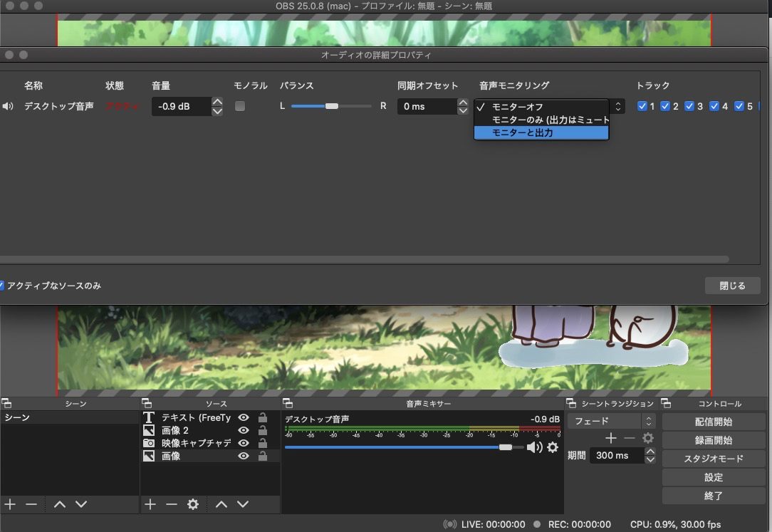Click the 期間 300 ms field
772x532 pixels.
click(x=617, y=456)
